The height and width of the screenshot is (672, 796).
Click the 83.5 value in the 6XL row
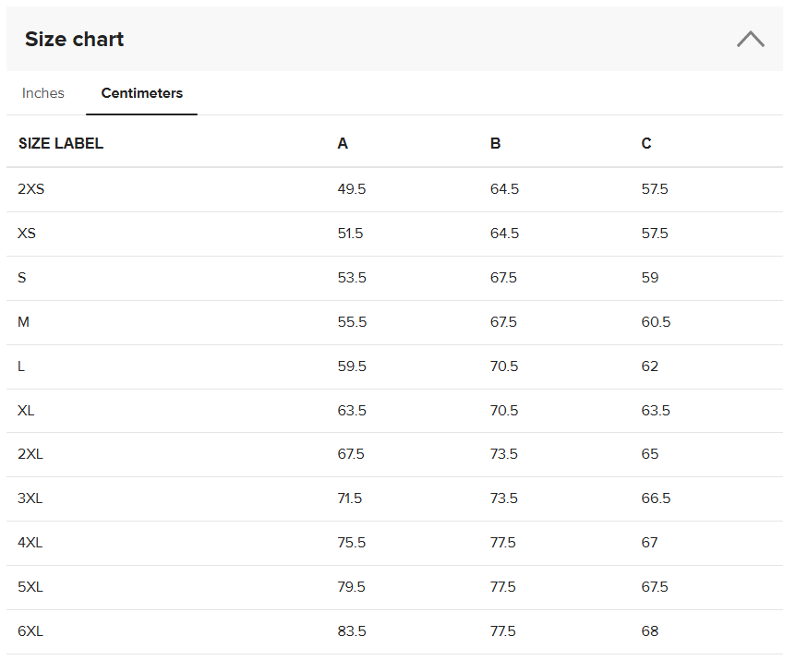point(352,631)
